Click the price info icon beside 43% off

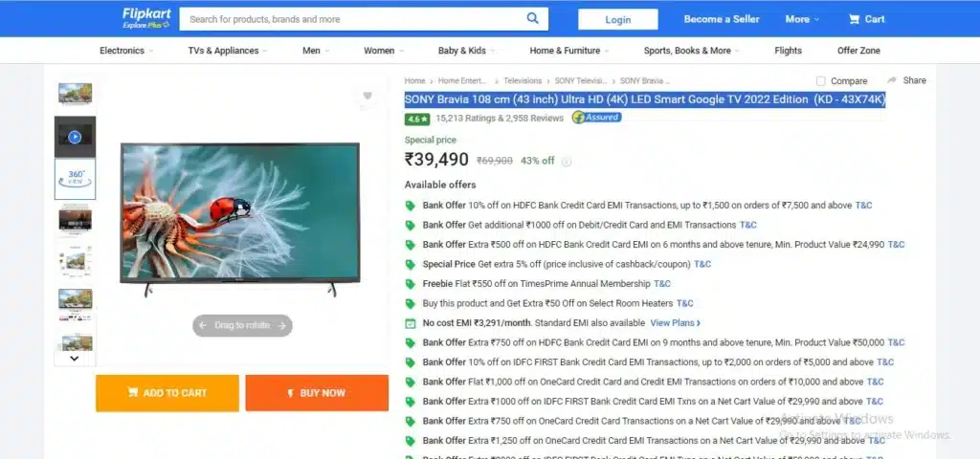pyautogui.click(x=567, y=162)
